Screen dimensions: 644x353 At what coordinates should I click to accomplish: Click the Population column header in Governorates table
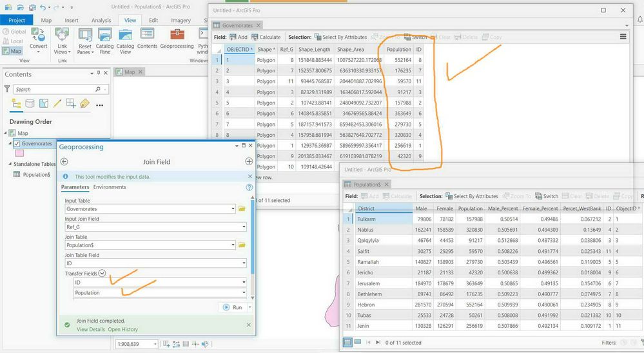398,49
